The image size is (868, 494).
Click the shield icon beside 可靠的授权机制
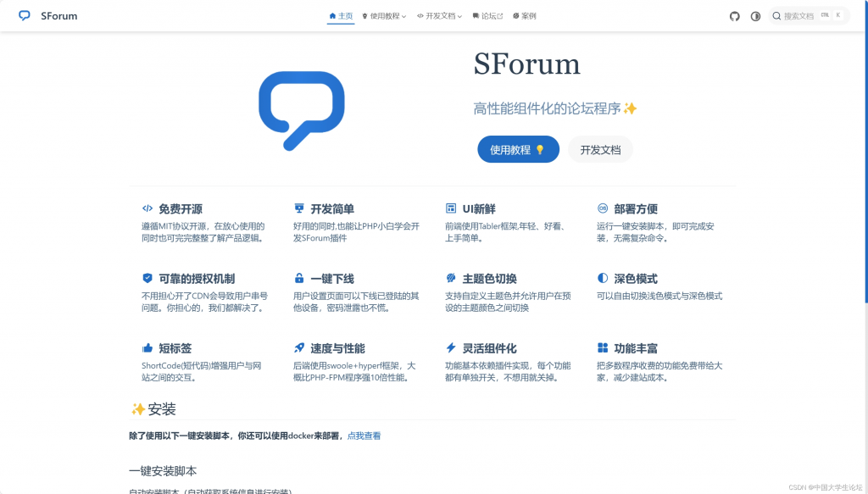[147, 278]
